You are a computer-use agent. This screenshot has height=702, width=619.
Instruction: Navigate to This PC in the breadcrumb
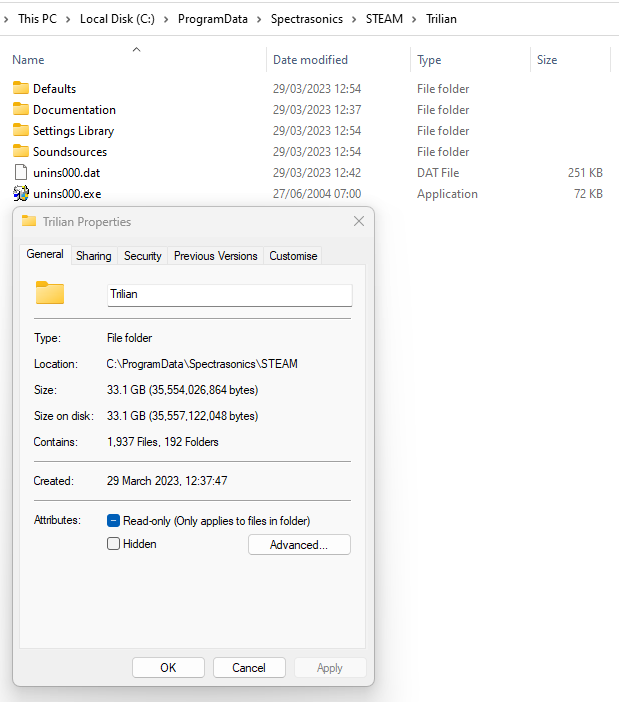click(38, 19)
